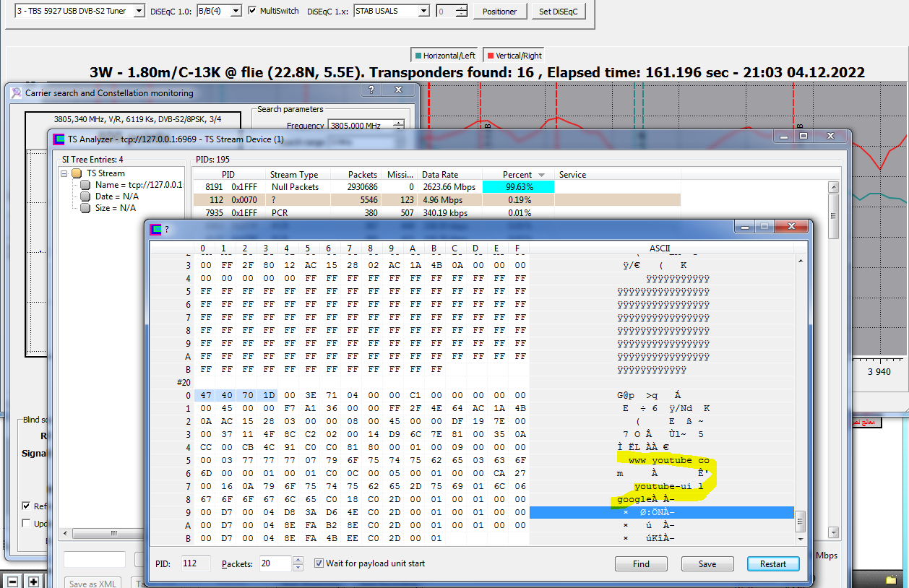Viewport: 909px width, 588px height.
Task: Click the hex viewer window title icon
Action: (x=155, y=229)
